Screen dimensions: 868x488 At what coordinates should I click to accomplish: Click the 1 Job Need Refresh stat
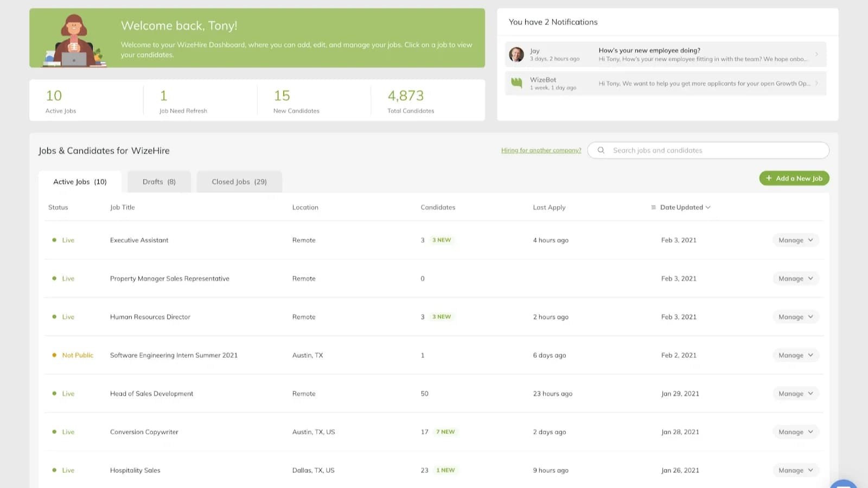point(183,101)
